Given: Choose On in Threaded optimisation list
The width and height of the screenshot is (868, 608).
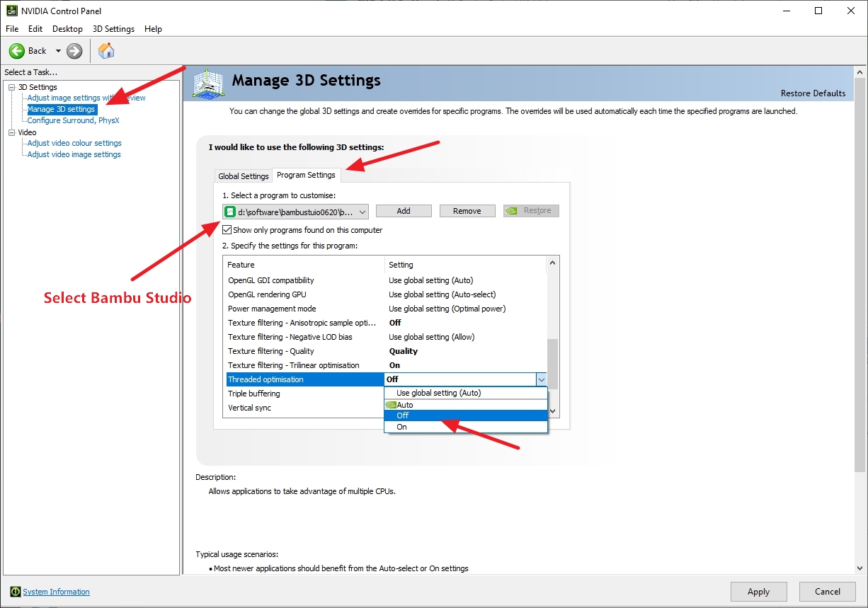Looking at the screenshot, I should pyautogui.click(x=466, y=427).
